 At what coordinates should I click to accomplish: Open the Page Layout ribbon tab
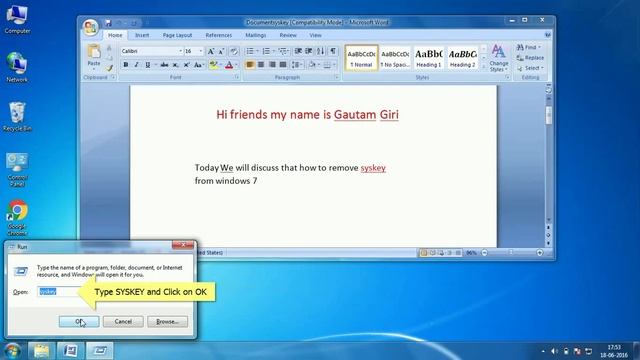coord(177,36)
